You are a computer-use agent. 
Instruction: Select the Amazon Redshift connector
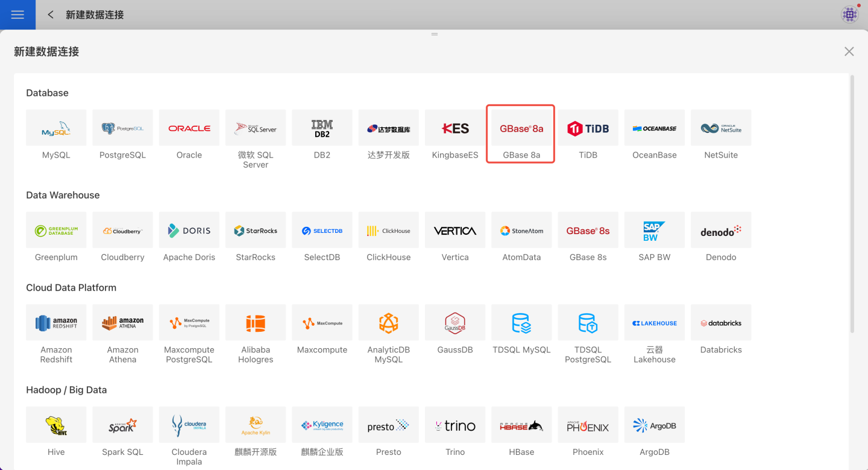pos(56,323)
